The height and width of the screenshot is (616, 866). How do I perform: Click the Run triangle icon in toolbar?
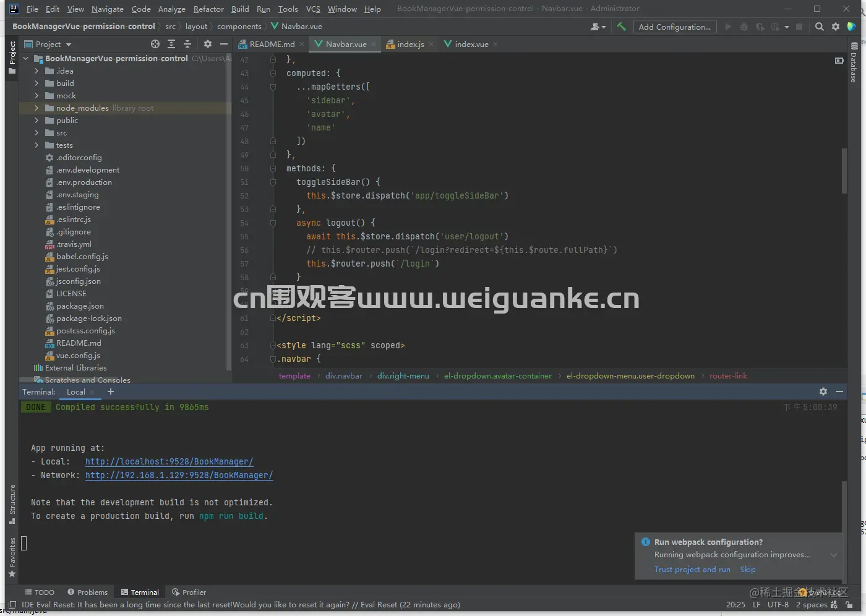click(x=728, y=27)
